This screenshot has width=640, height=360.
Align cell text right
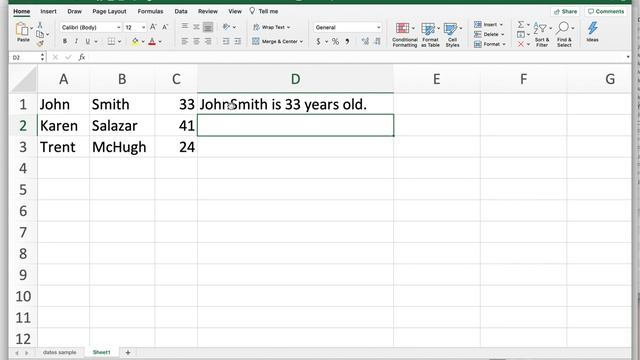[x=208, y=41]
